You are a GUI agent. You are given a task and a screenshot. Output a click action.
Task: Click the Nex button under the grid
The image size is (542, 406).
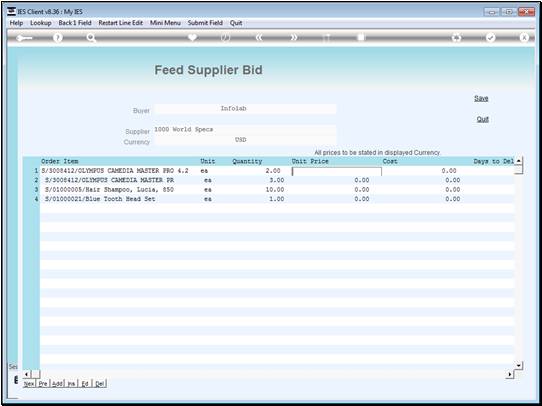point(29,384)
